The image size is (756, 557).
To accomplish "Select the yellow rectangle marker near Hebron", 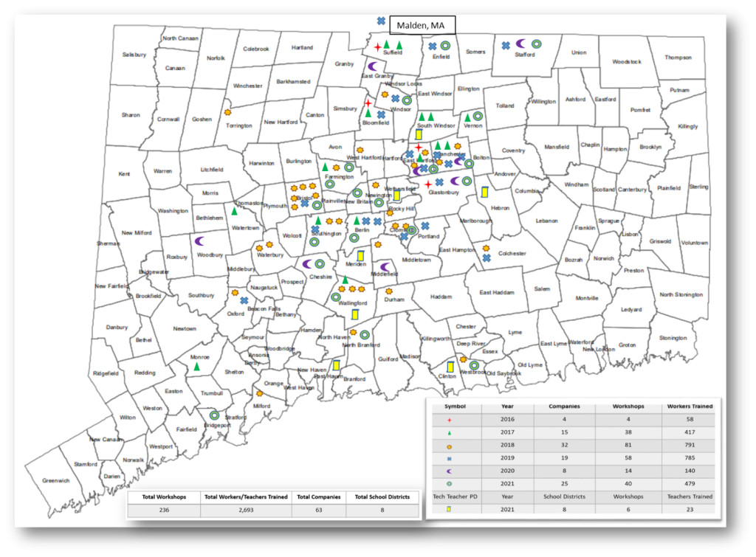I will [484, 193].
